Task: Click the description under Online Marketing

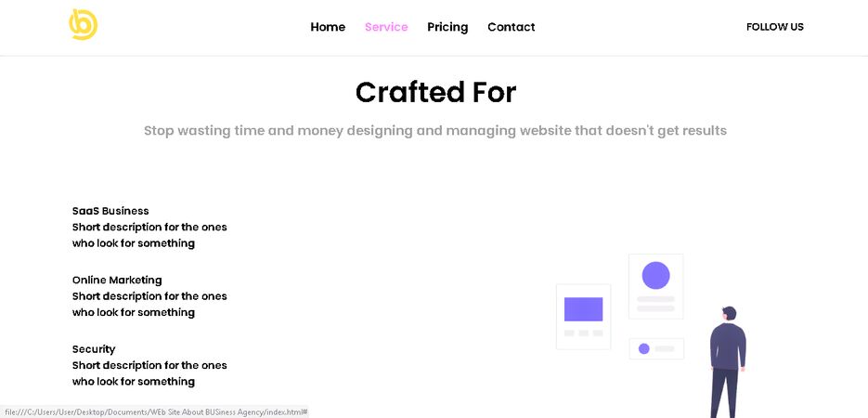Action: 149,305
